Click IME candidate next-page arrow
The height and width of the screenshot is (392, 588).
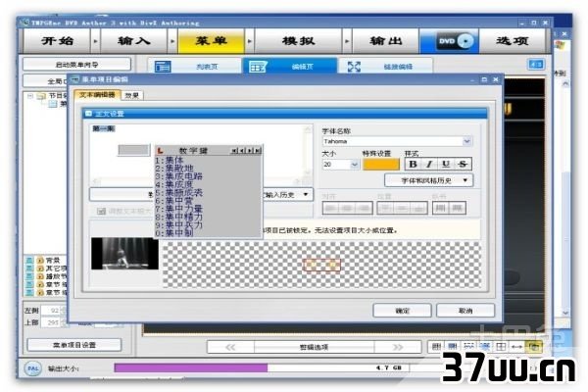pos(250,150)
